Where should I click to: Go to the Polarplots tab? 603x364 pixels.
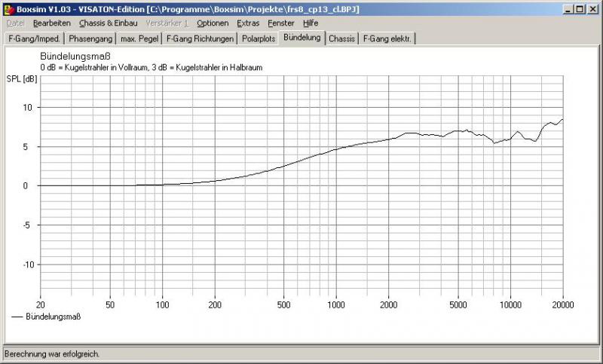[x=259, y=38]
